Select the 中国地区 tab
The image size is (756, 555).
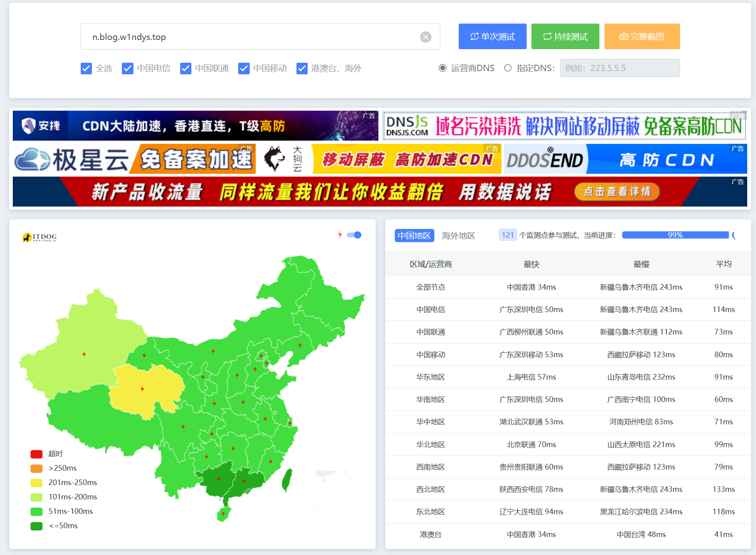[414, 235]
